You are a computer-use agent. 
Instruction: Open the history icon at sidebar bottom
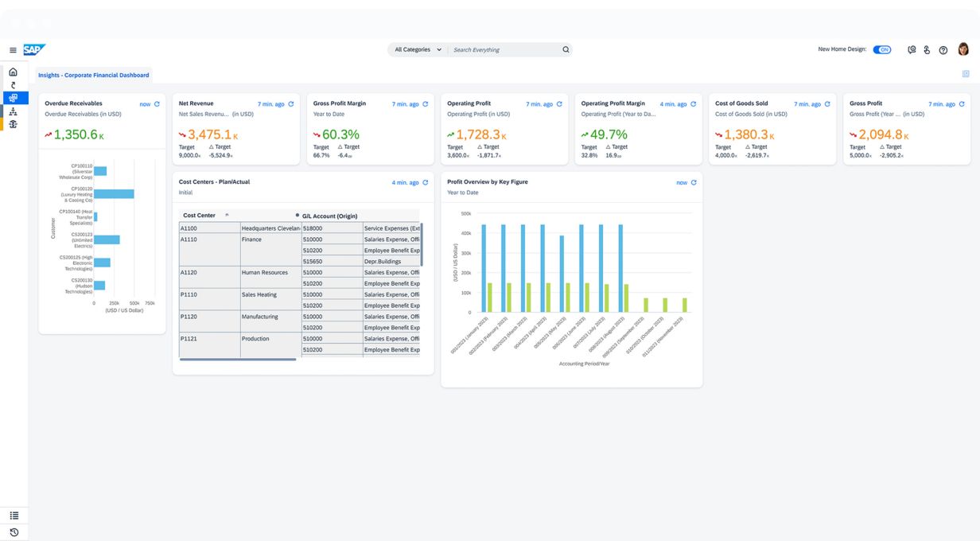pyautogui.click(x=14, y=532)
